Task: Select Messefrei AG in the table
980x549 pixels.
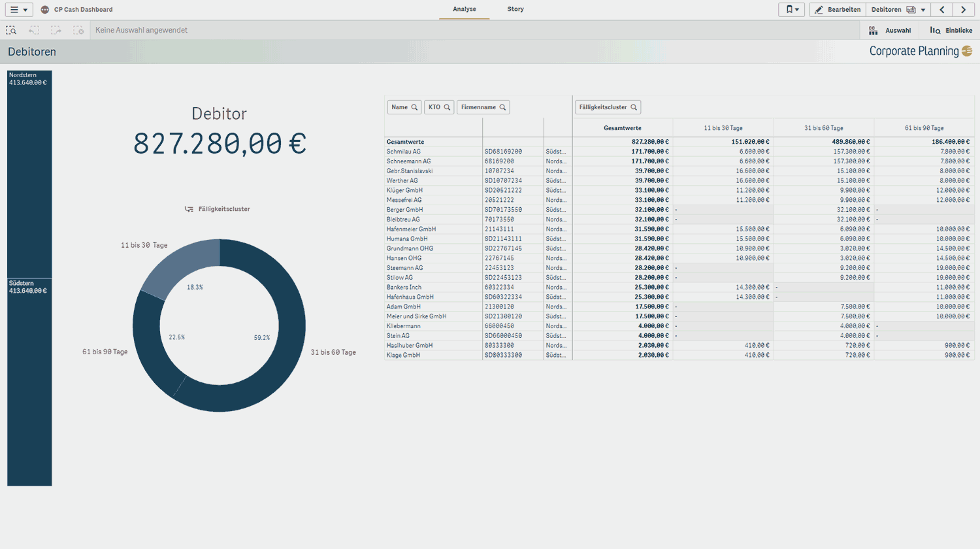Action: 404,200
